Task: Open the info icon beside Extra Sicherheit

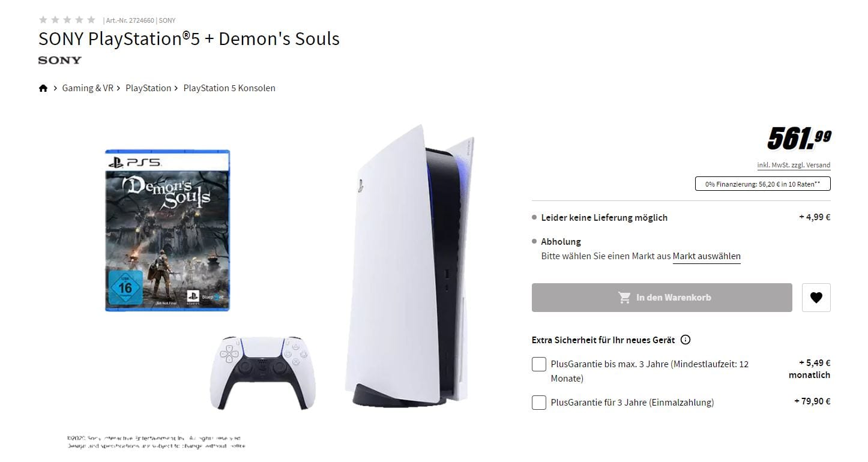Action: (x=686, y=340)
